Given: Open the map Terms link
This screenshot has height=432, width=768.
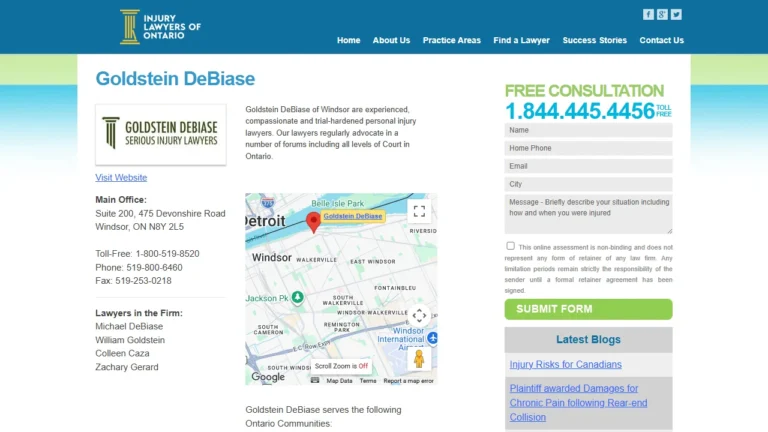Looking at the screenshot, I should 368,381.
